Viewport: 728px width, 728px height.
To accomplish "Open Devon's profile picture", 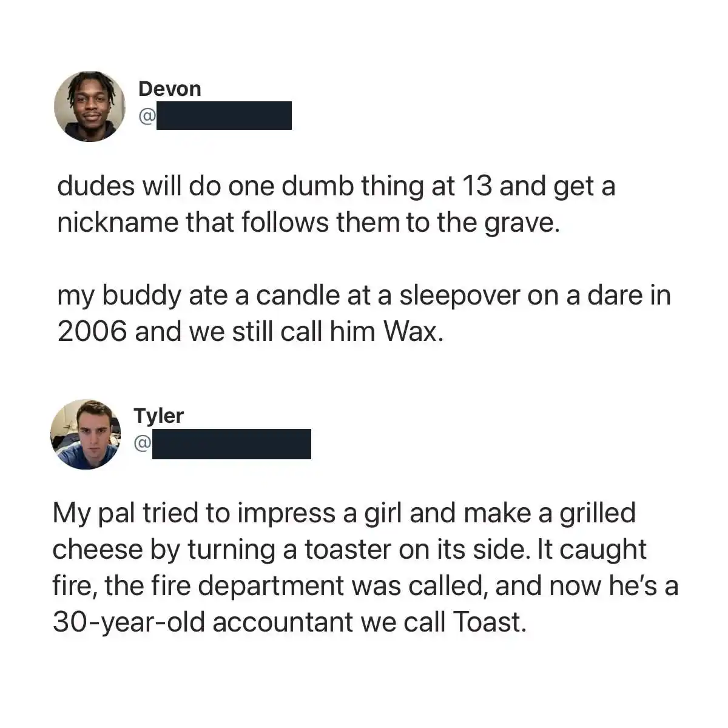I will point(90,107).
